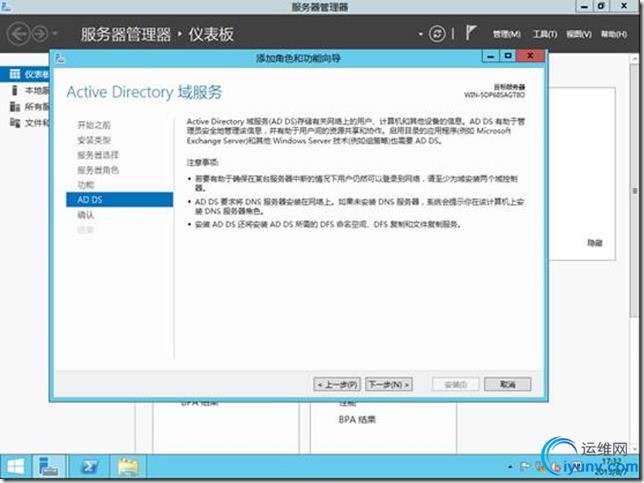Select the all servers icon in sidebar
Viewport: 644px width, 483px height.
[x=15, y=107]
